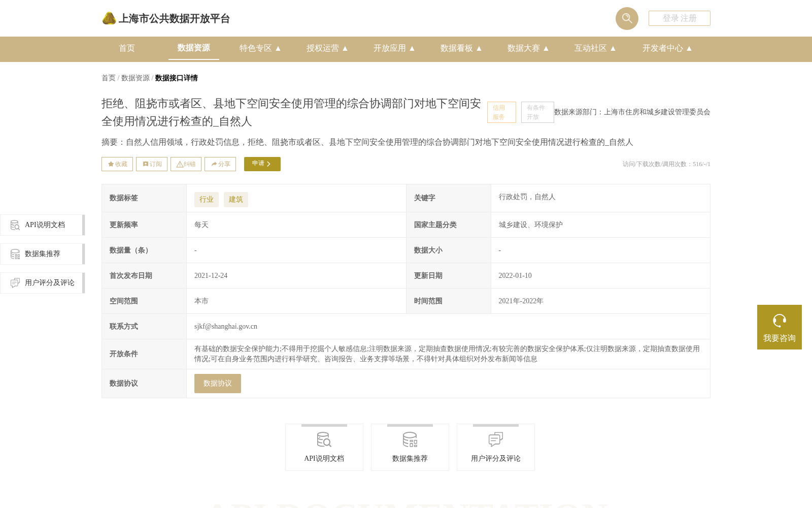Click the 建筑 data tag

tap(236, 200)
